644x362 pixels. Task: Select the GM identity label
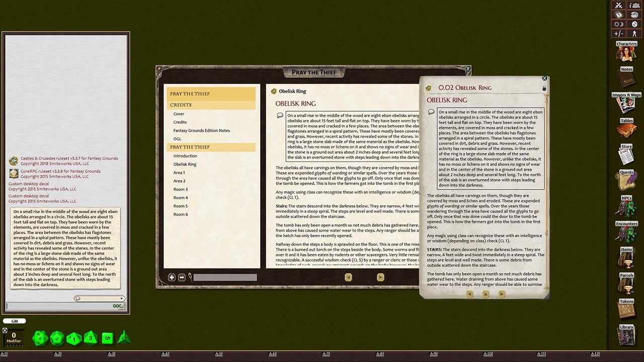[x=14, y=321]
